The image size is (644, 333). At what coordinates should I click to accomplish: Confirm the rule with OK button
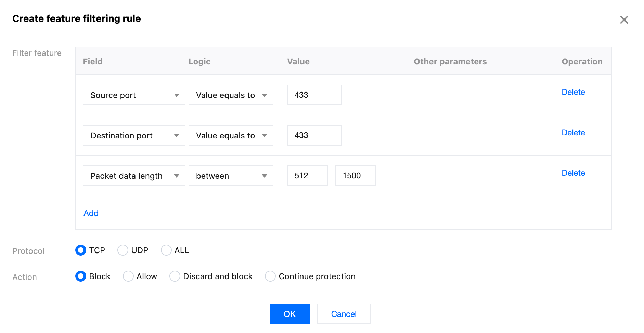point(289,314)
